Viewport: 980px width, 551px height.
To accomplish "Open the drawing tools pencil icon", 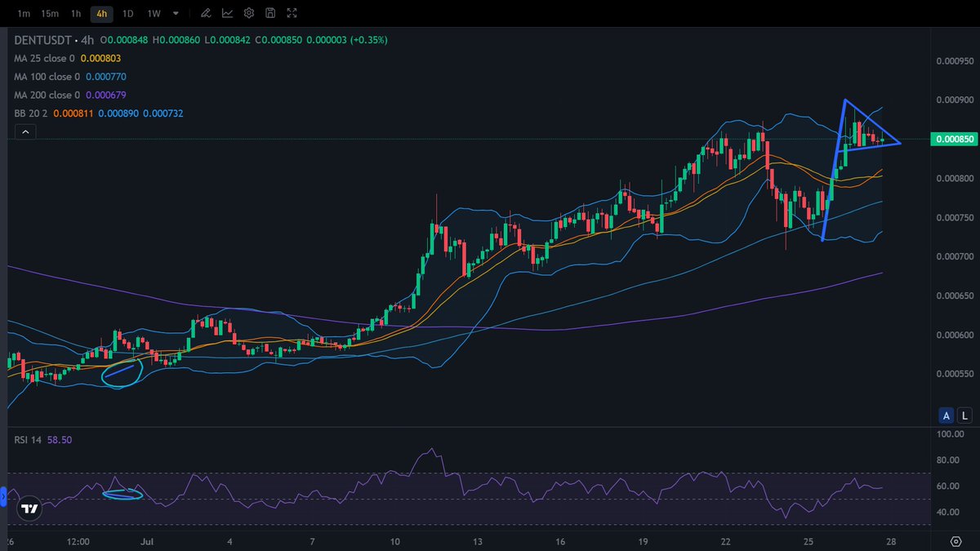I will (x=205, y=13).
